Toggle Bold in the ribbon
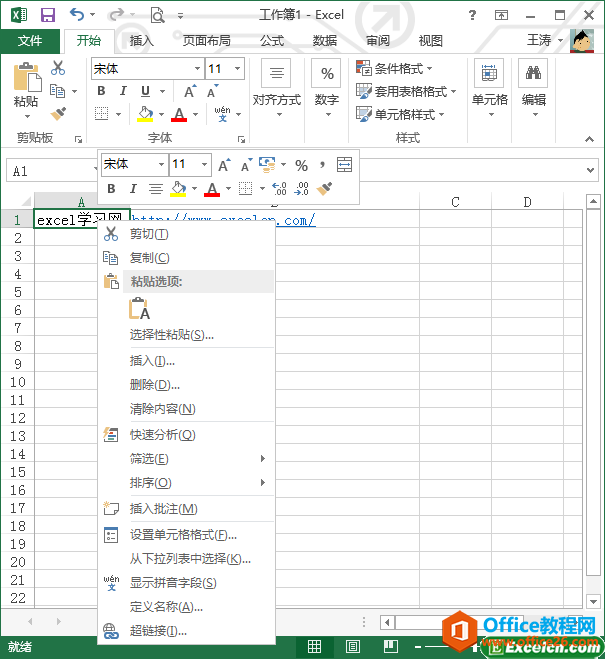Viewport: 605px width, 659px height. click(101, 91)
